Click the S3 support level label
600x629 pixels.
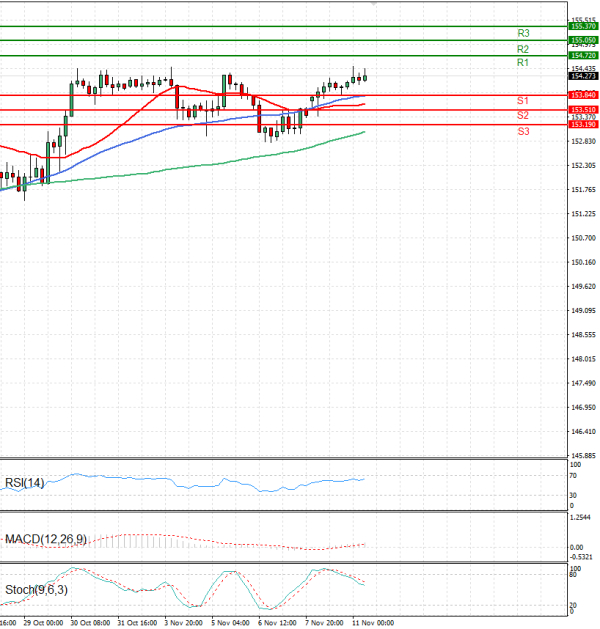point(522,132)
